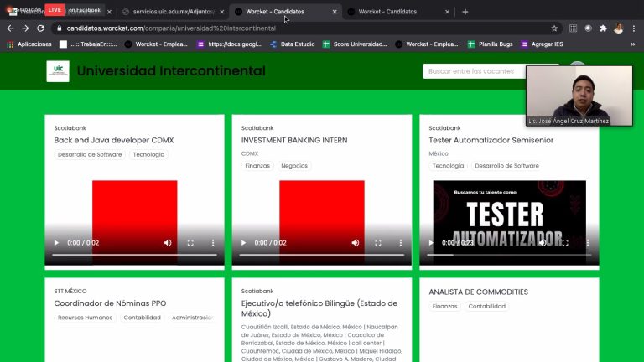Viewport: 644px width, 362px height.
Task: Fullscreen the INVESTMENT BANKING INTERN video
Action: (x=378, y=242)
